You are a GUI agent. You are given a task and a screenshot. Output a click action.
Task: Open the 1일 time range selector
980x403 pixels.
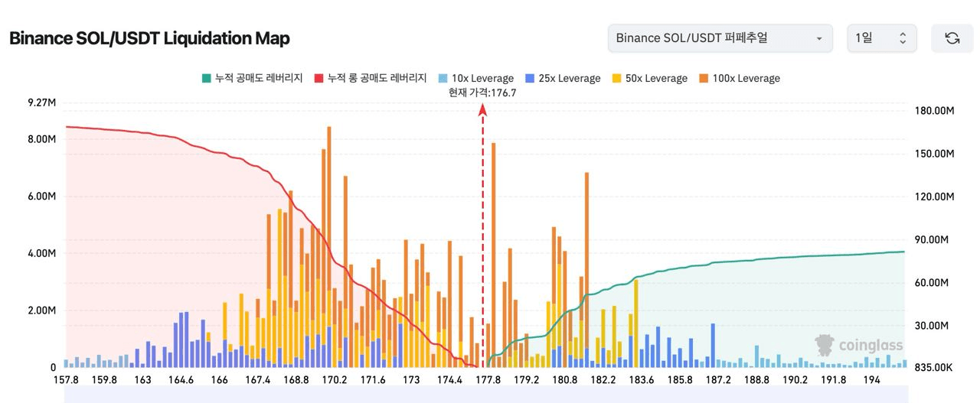tap(881, 38)
